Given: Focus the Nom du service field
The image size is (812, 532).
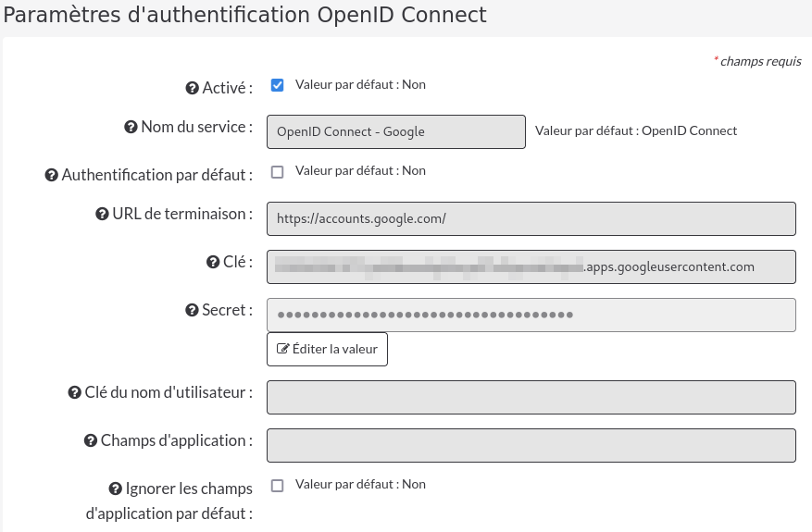Looking at the screenshot, I should (396, 132).
